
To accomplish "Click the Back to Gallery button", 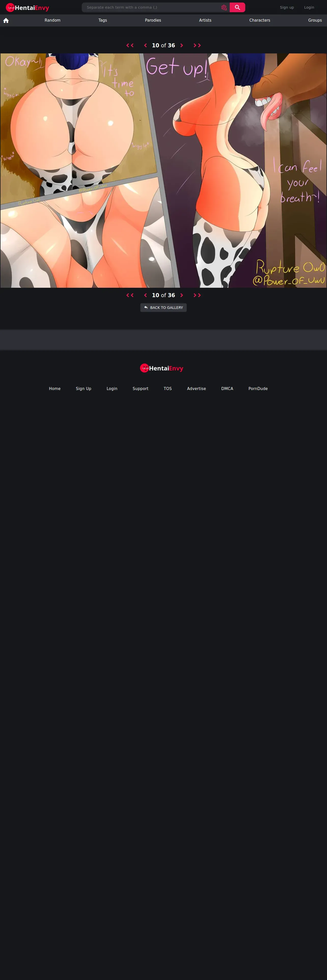I will point(163,307).
